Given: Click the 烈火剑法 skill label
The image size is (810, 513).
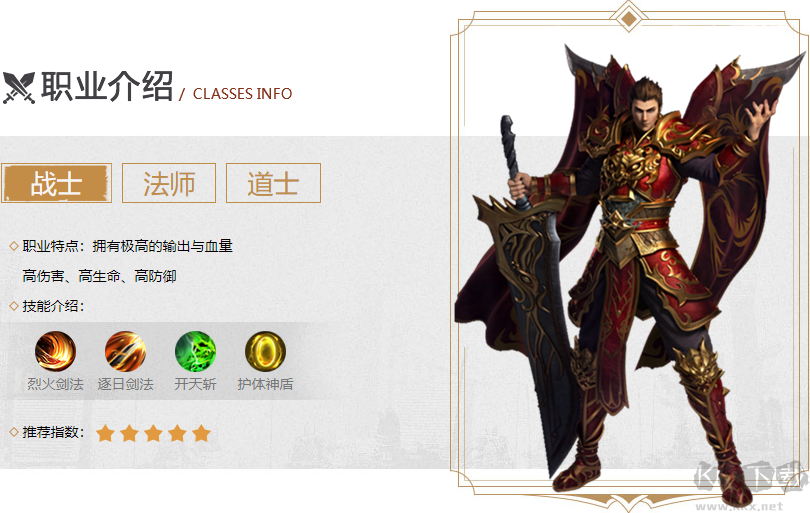Looking at the screenshot, I should [x=55, y=384].
